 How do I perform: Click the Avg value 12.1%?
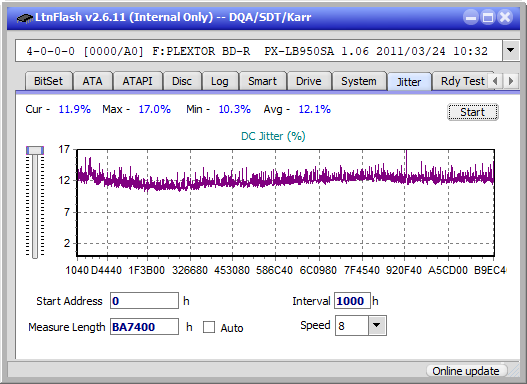tap(315, 109)
